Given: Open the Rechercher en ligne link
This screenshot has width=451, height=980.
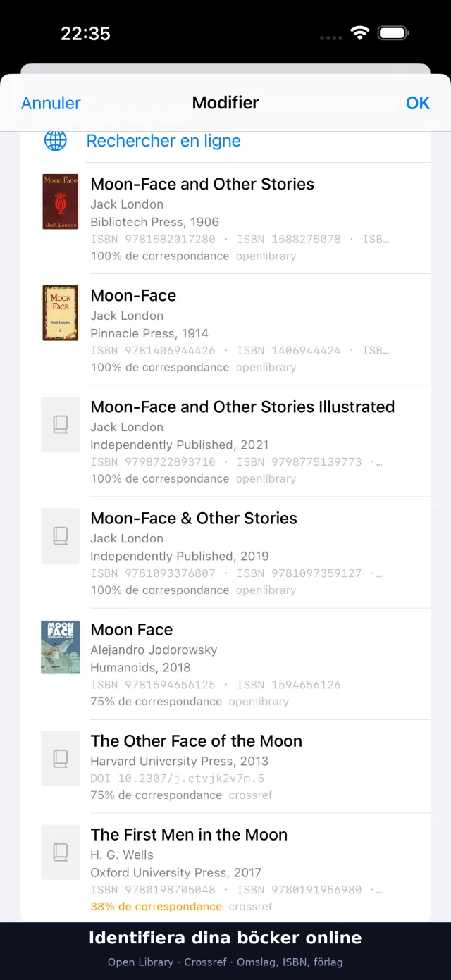Looking at the screenshot, I should pos(163,141).
